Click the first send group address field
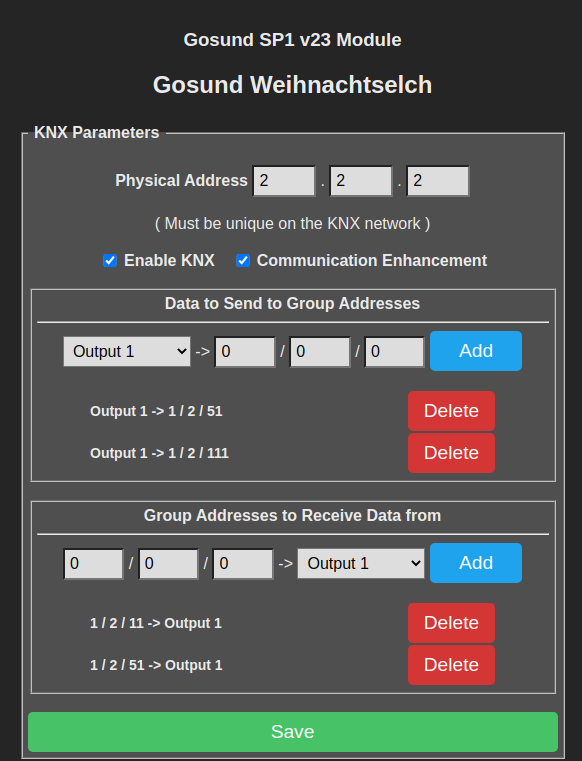 point(245,352)
